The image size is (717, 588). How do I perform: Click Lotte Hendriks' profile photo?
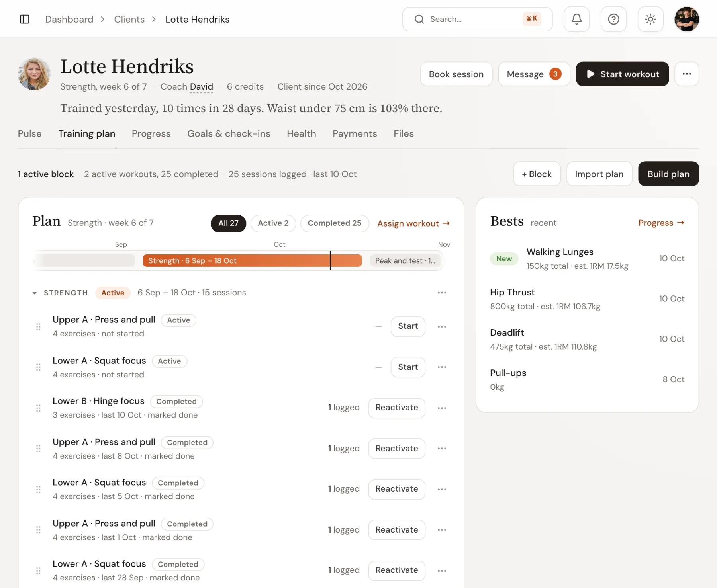[34, 74]
